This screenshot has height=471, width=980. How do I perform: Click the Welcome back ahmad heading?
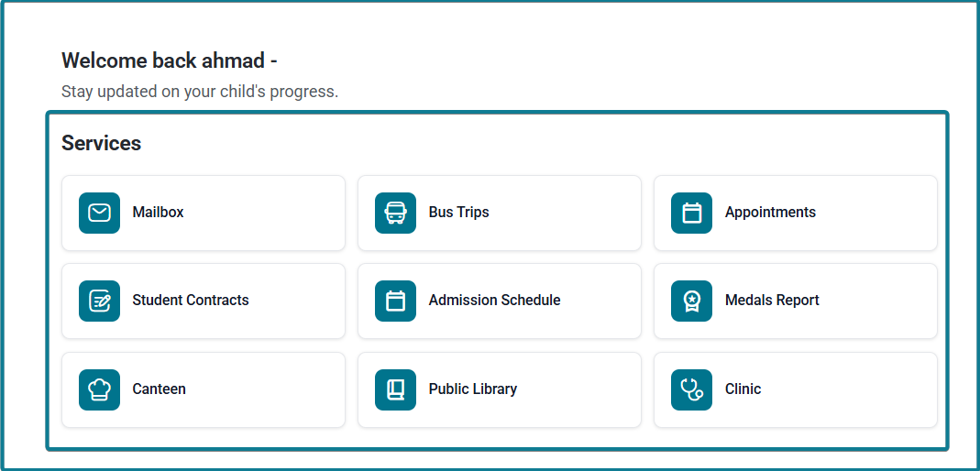coord(170,61)
